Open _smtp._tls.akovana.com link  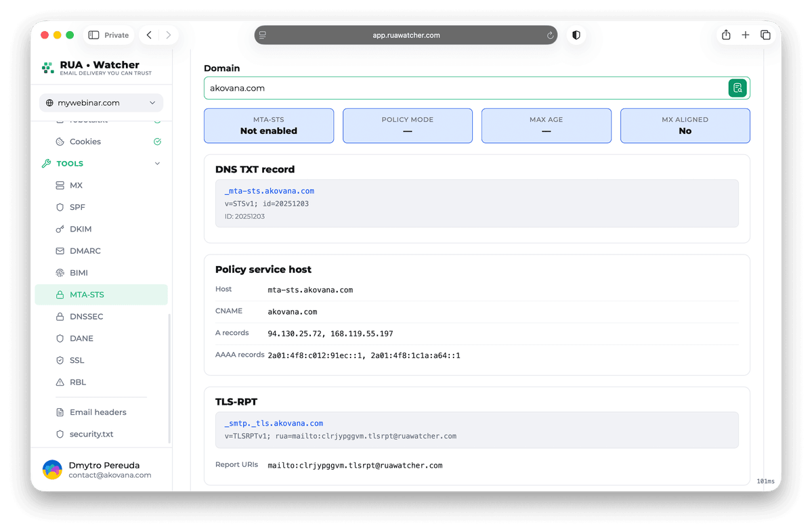pyautogui.click(x=274, y=423)
